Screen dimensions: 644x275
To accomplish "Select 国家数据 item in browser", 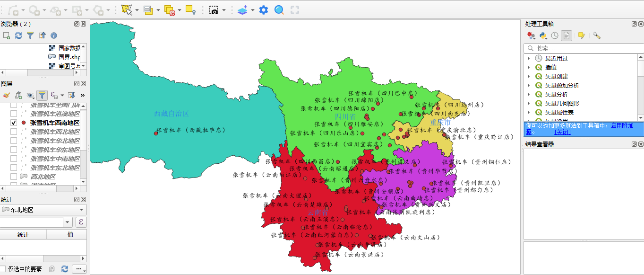I will [69, 48].
